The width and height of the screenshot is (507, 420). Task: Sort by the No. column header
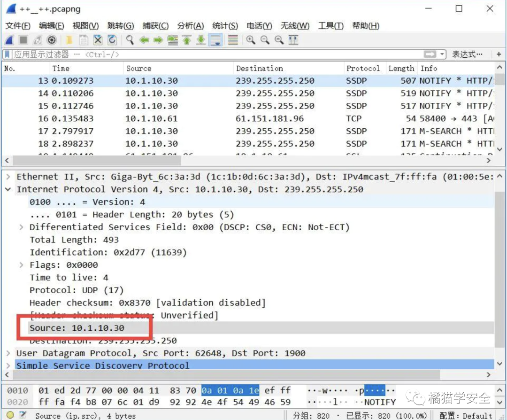(26, 68)
